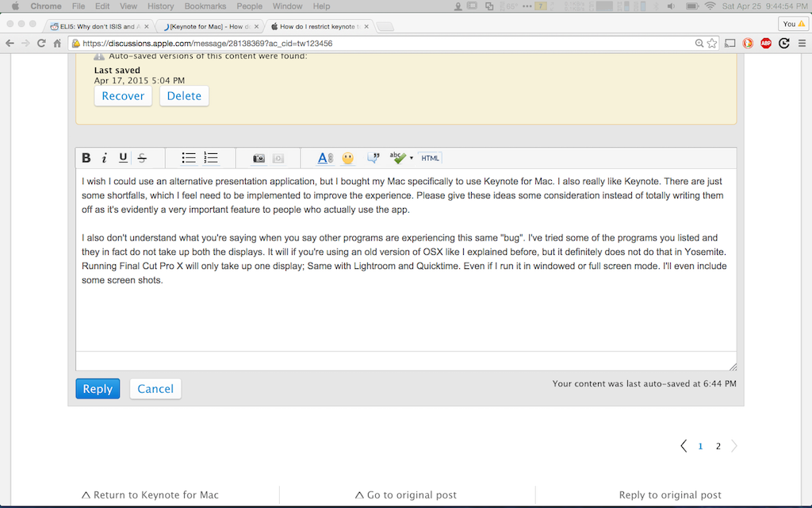This screenshot has height=508, width=812.
Task: Open the View menu
Action: coord(128,6)
